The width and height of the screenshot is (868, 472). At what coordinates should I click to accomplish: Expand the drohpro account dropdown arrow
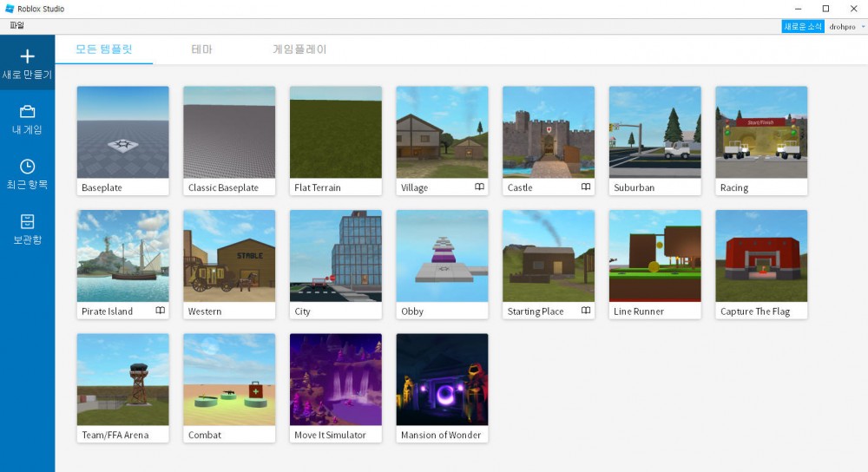click(863, 27)
